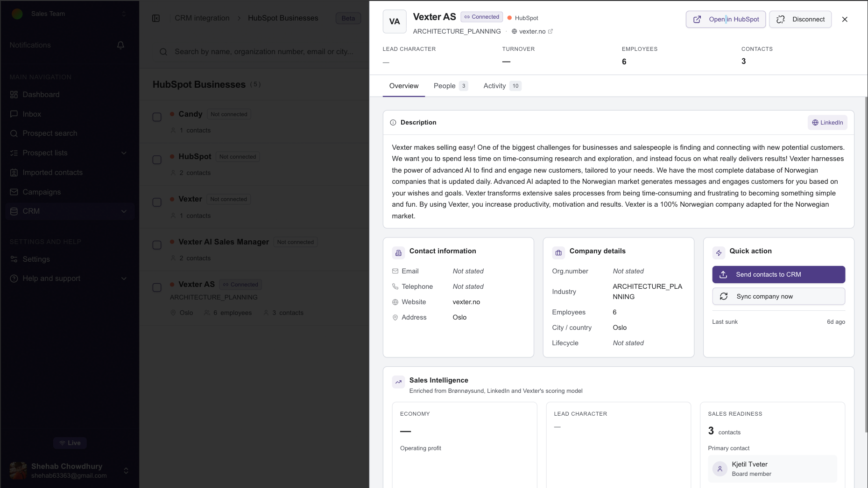This screenshot has height=488, width=868.
Task: Close the Vexter AS detail panel
Action: click(x=845, y=19)
